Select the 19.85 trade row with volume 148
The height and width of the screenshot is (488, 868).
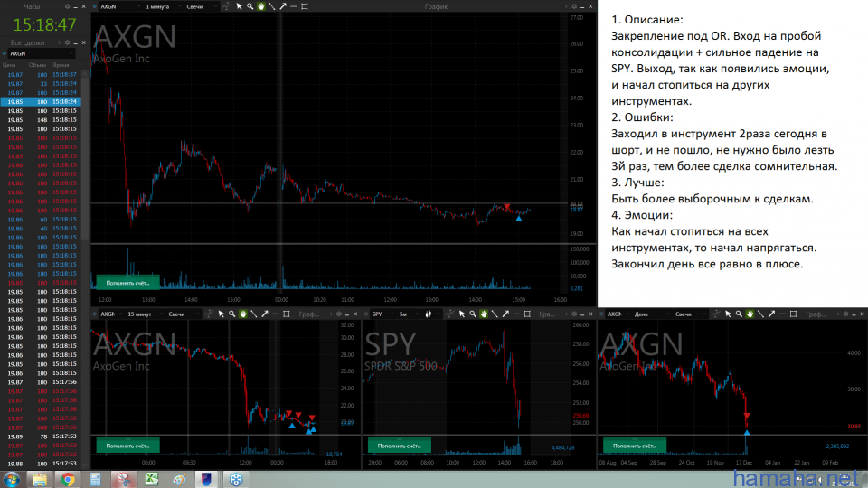pyautogui.click(x=41, y=119)
